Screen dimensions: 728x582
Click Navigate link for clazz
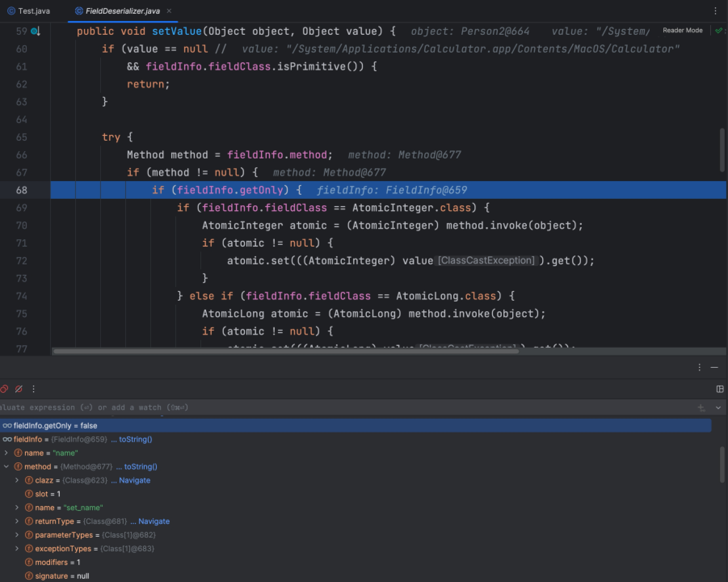pyautogui.click(x=135, y=480)
